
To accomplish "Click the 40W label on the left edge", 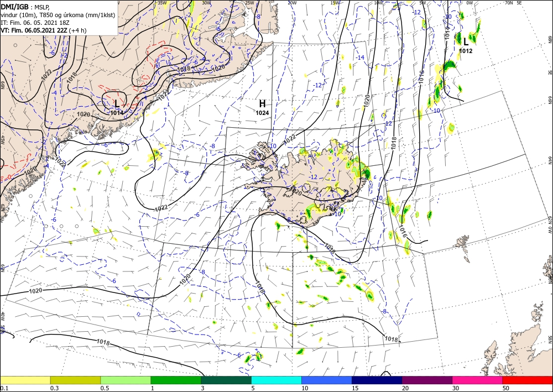I will [2, 316].
